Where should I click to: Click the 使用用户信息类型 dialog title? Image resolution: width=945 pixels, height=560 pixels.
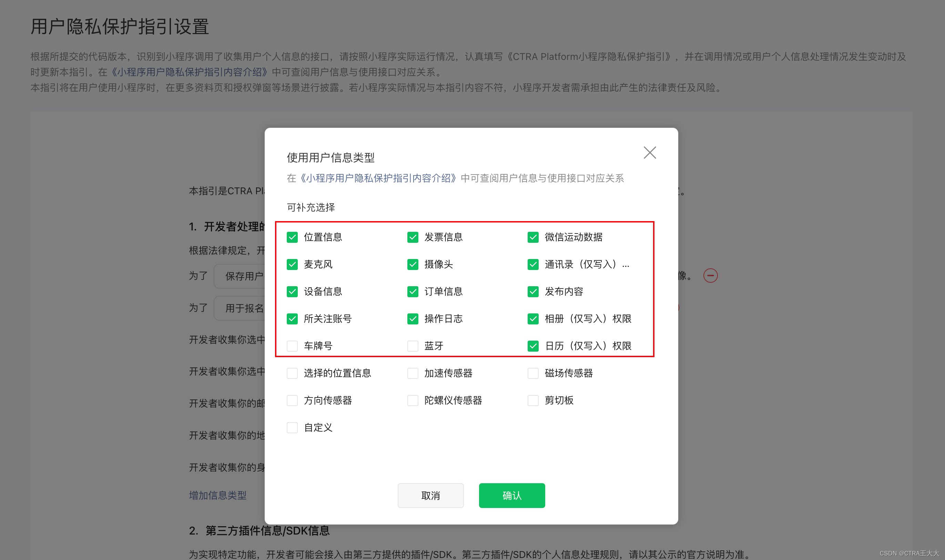coord(331,158)
